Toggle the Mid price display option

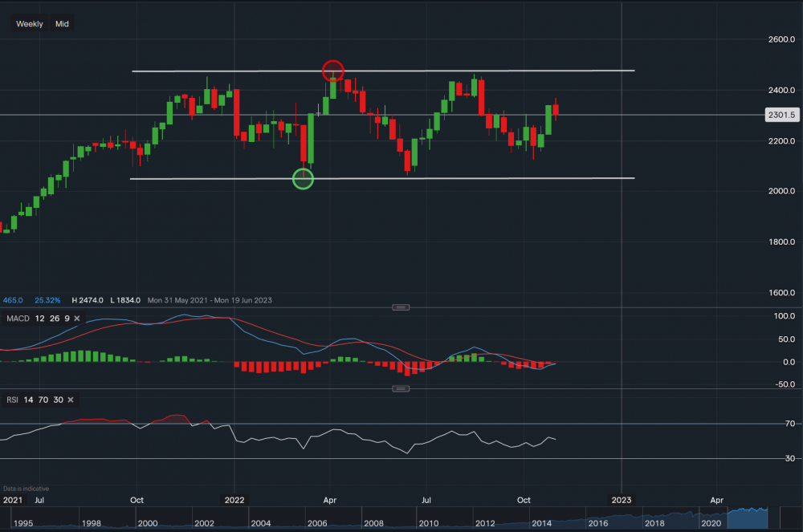pos(62,23)
